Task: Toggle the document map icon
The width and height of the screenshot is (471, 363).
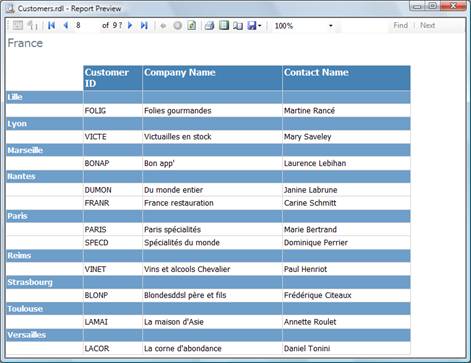Action: point(17,25)
